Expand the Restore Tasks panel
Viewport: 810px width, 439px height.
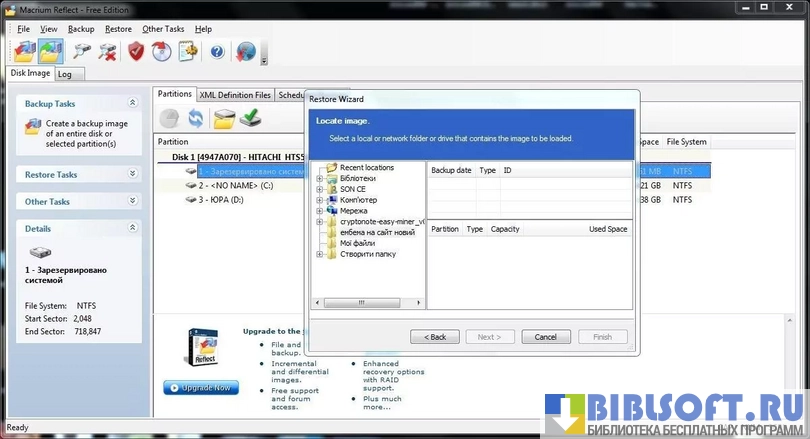point(132,174)
